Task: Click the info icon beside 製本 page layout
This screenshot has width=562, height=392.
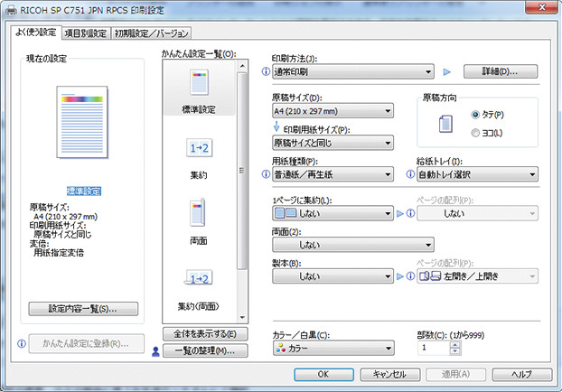Action: point(410,276)
